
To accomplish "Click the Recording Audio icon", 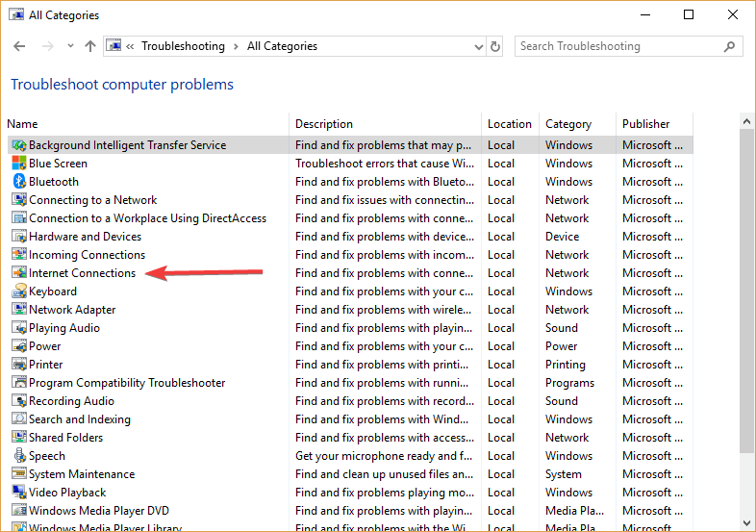I will pos(19,401).
